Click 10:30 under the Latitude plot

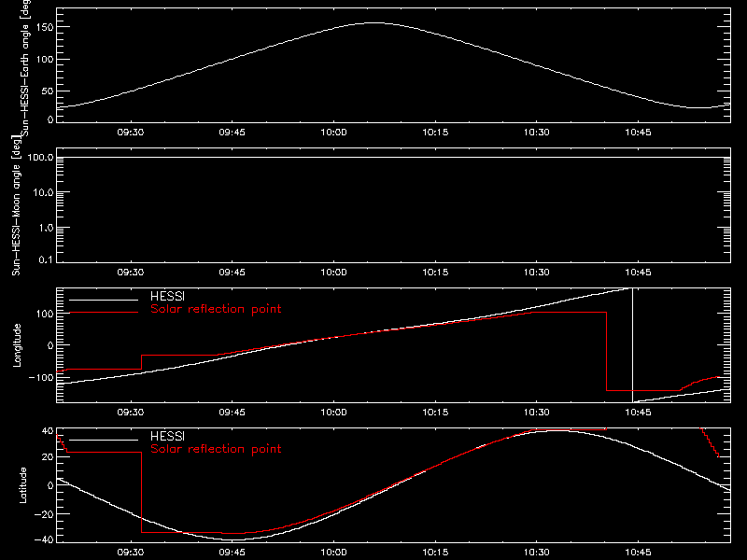click(536, 553)
